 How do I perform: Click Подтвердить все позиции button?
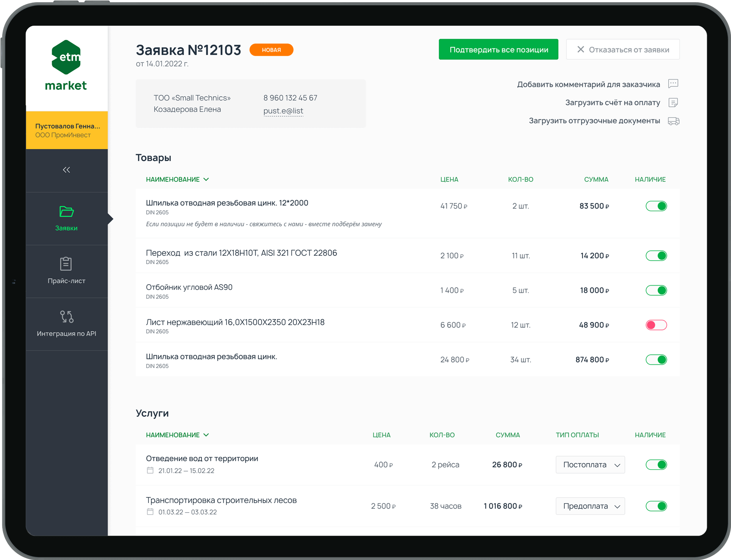tap(498, 49)
